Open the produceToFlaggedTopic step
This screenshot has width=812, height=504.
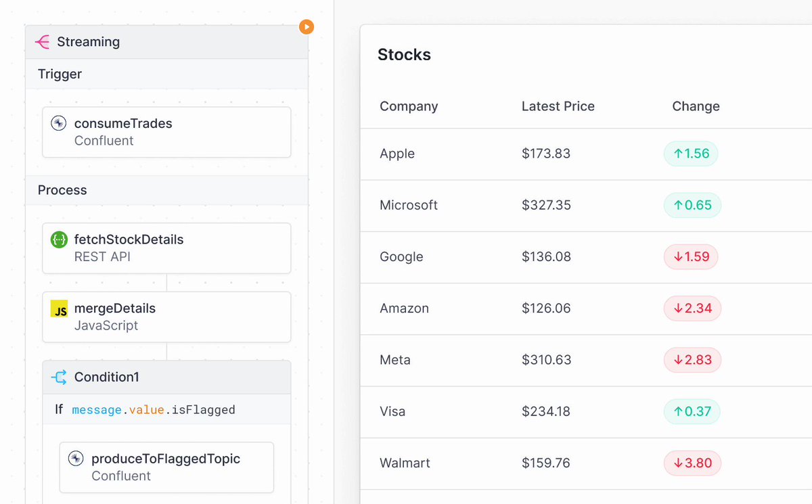point(166,467)
